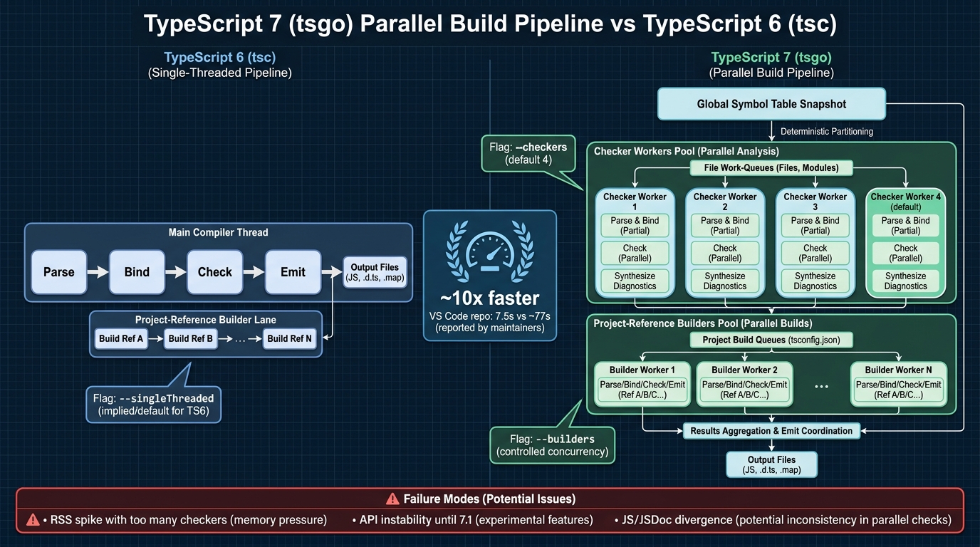Screen dimensions: 980x547
Task: Click the (Single-Threaded Pipeline) subtitle
Action: coord(220,73)
